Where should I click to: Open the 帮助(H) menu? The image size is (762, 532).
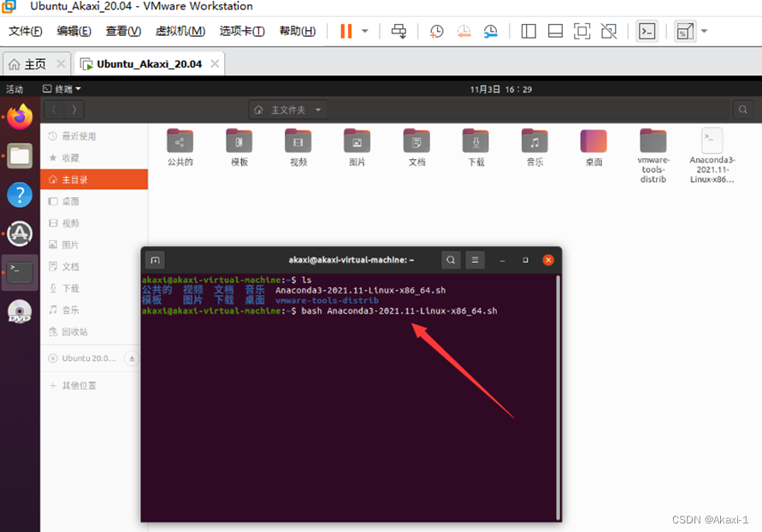[x=298, y=31]
